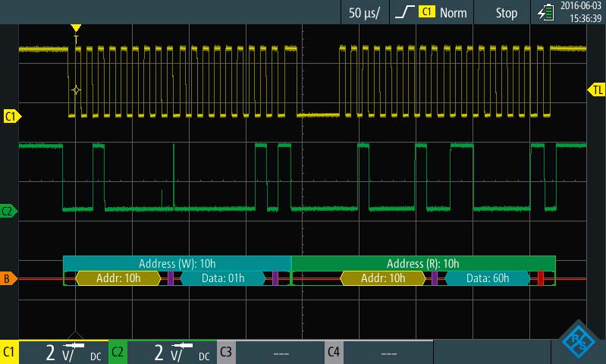Enable inactive channel C4
The image size is (606, 364).
click(x=334, y=353)
